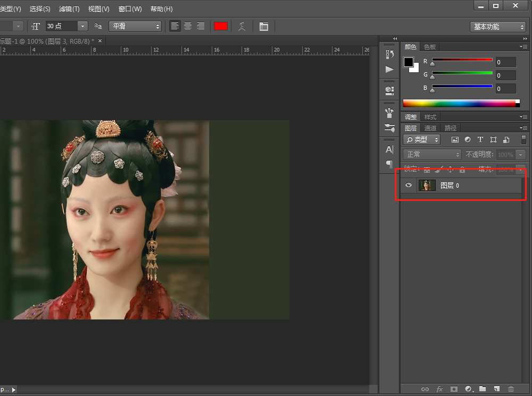
Task: Open the Brush panel icon
Action: pos(389,113)
